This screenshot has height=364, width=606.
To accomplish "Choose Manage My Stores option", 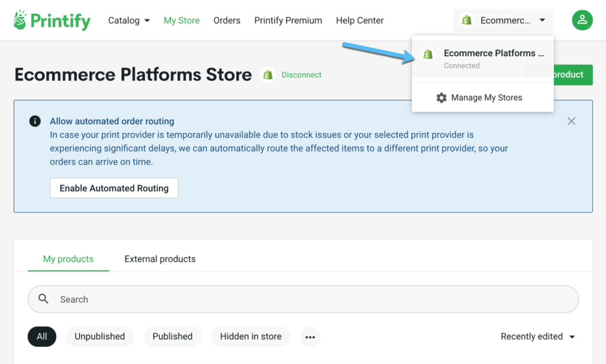I will pos(483,98).
